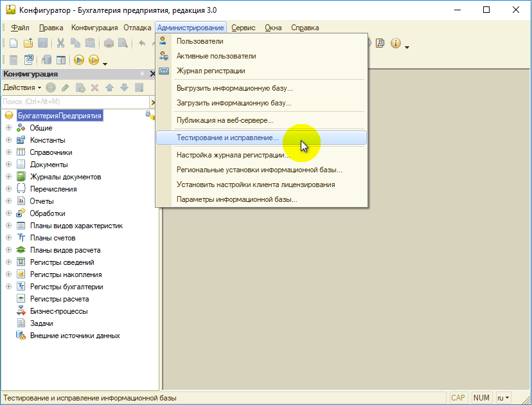Start debugging with the first play icon
Screen dimensions: 532x405
click(x=79, y=60)
